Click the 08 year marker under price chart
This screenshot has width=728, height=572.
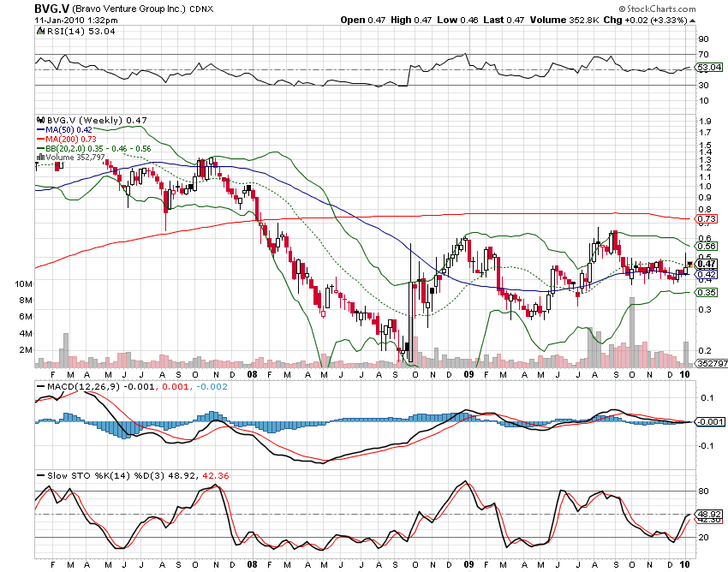(x=252, y=375)
